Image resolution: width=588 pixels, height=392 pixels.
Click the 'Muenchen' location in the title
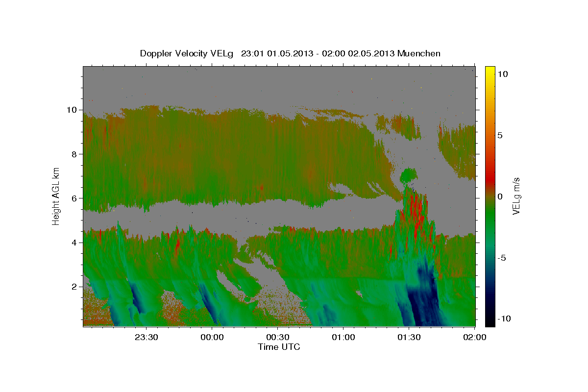[x=419, y=53]
